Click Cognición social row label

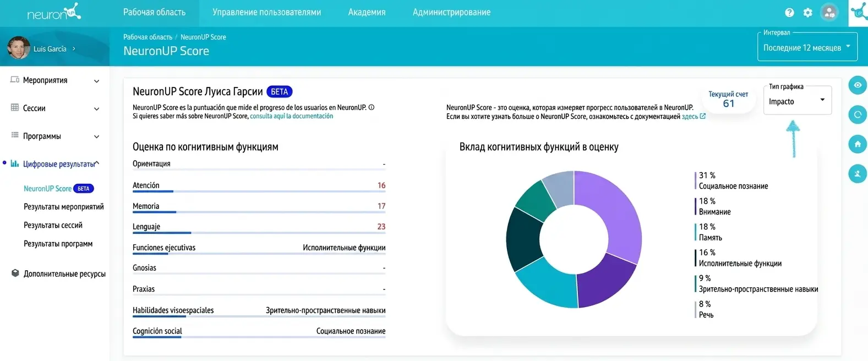tap(157, 331)
